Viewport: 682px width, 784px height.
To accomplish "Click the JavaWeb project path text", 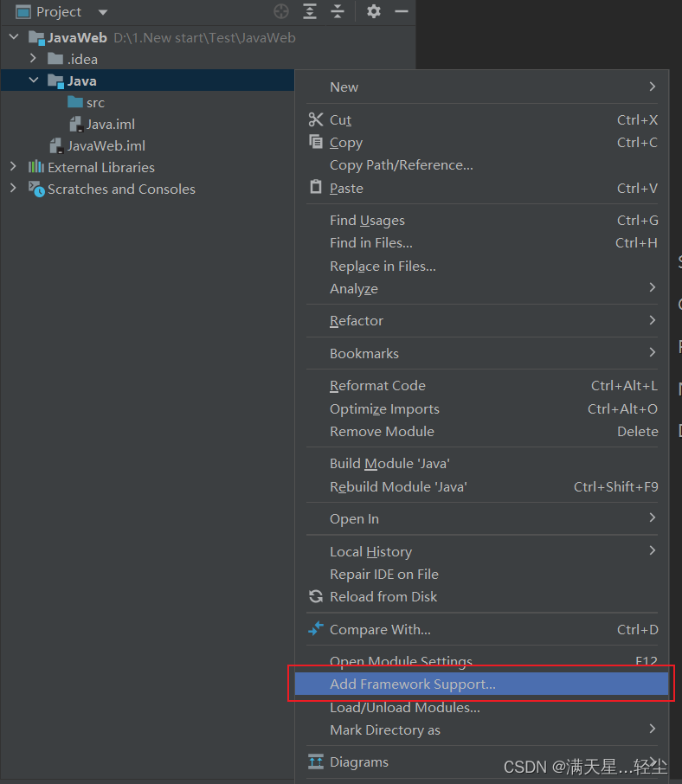I will tap(204, 37).
